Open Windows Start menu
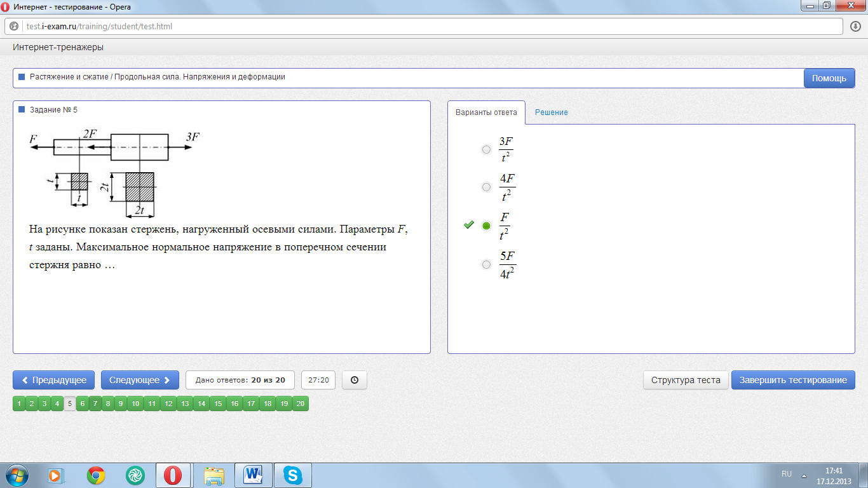 [x=16, y=475]
